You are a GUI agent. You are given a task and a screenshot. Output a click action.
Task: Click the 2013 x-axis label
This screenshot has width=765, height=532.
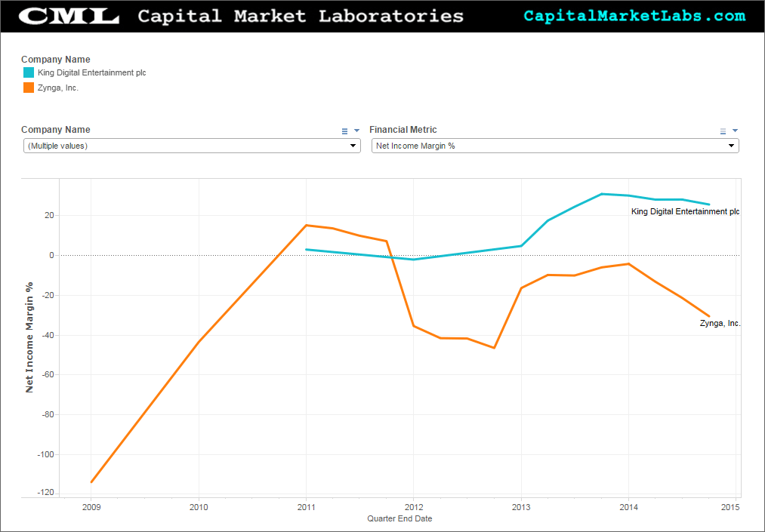[x=521, y=507]
